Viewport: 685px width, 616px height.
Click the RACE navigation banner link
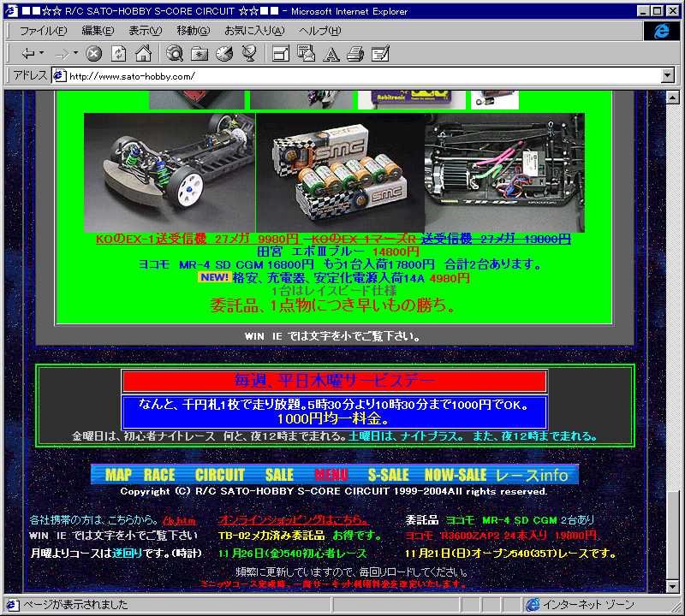[x=159, y=475]
